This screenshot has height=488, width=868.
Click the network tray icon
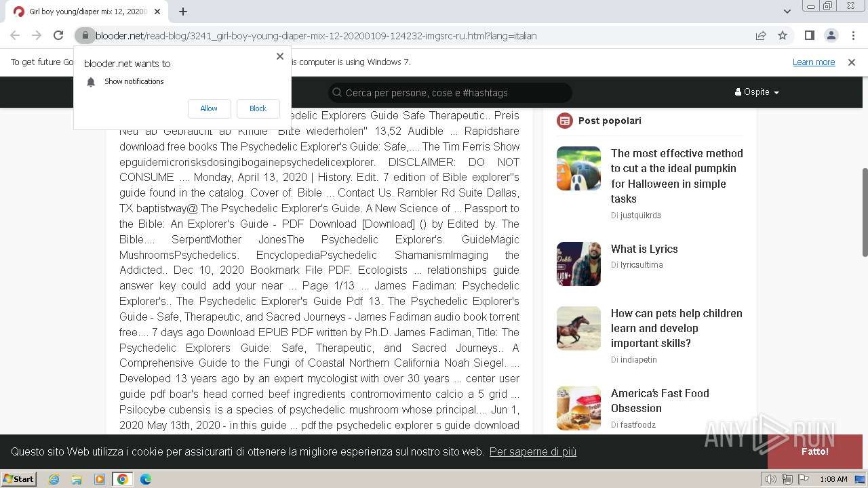coord(787,479)
